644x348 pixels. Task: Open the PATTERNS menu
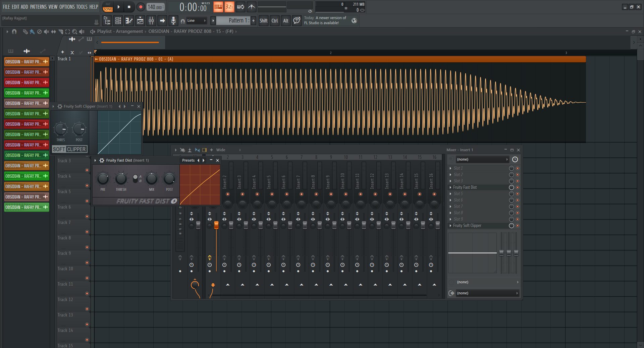pos(38,7)
